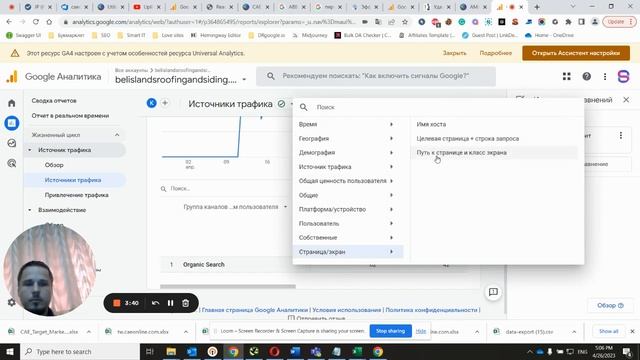Go back in browser history
Image resolution: width=640 pixels, height=360 pixels.
click(9, 22)
